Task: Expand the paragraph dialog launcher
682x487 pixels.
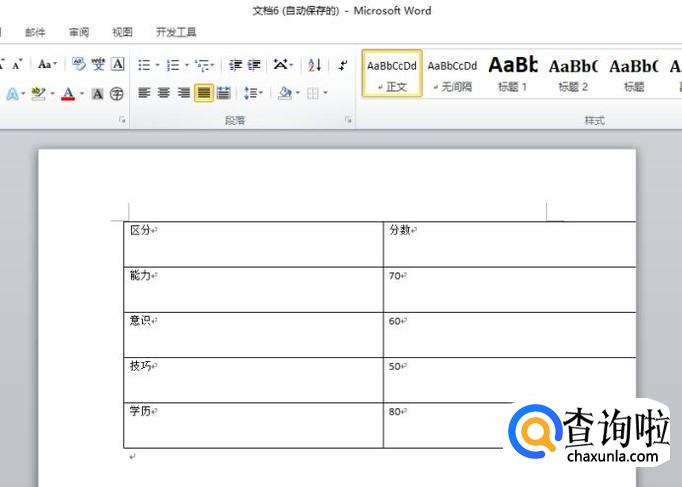Action: tap(349, 120)
